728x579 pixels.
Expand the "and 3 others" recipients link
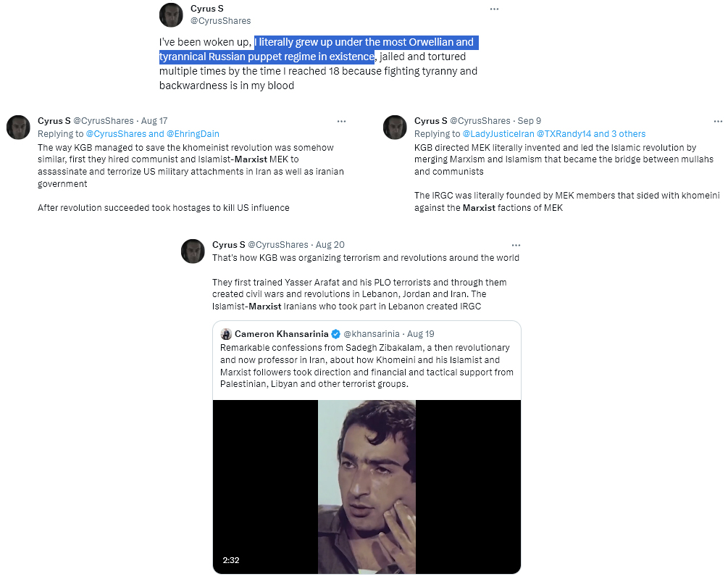point(619,134)
